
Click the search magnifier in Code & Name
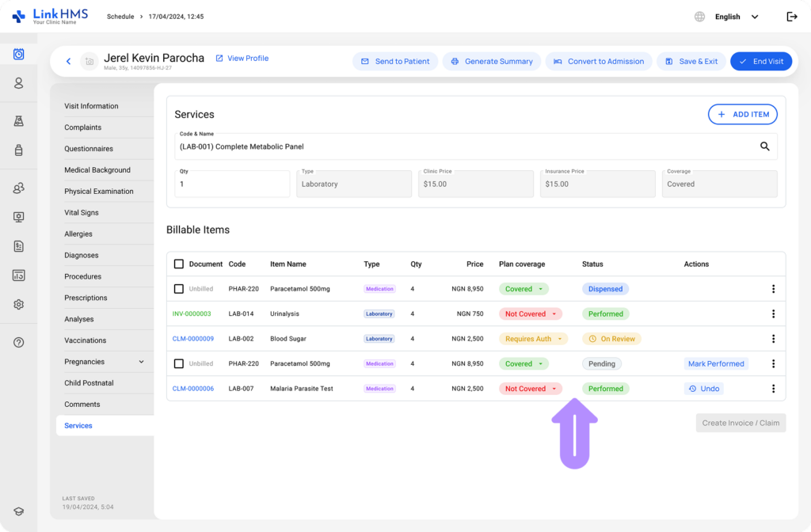click(764, 146)
